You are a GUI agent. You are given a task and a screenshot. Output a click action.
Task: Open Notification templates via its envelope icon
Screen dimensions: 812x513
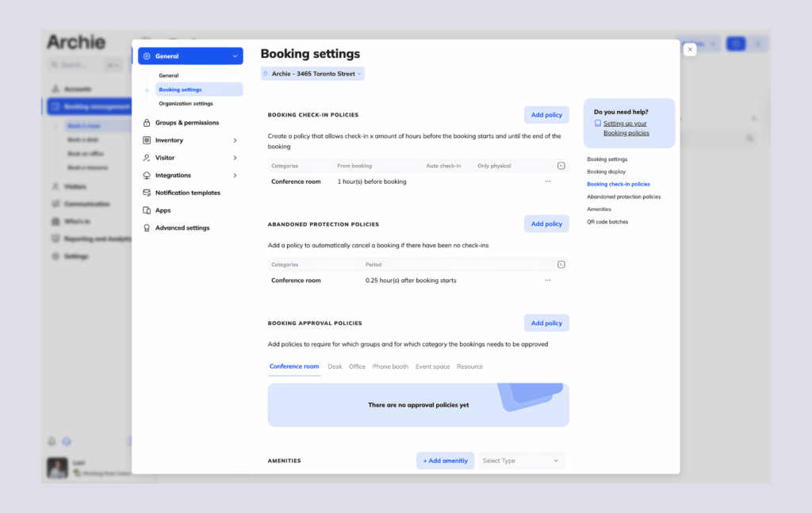tap(148, 192)
